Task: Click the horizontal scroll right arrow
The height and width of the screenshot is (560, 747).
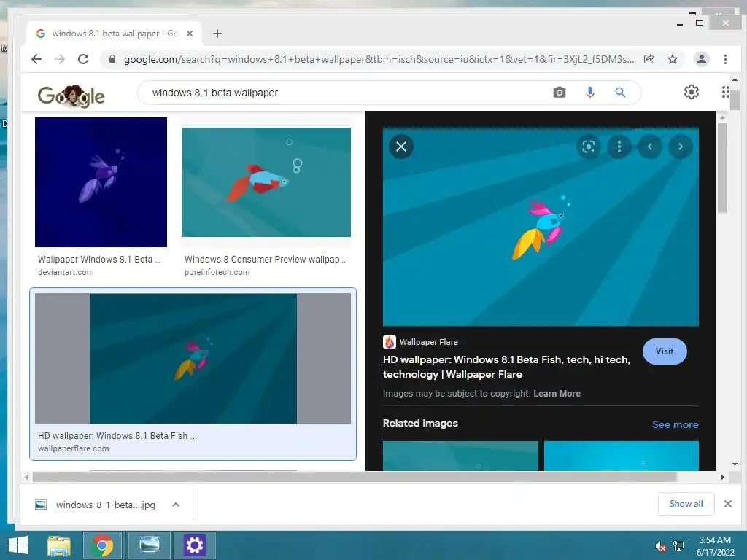Action: tap(722, 477)
